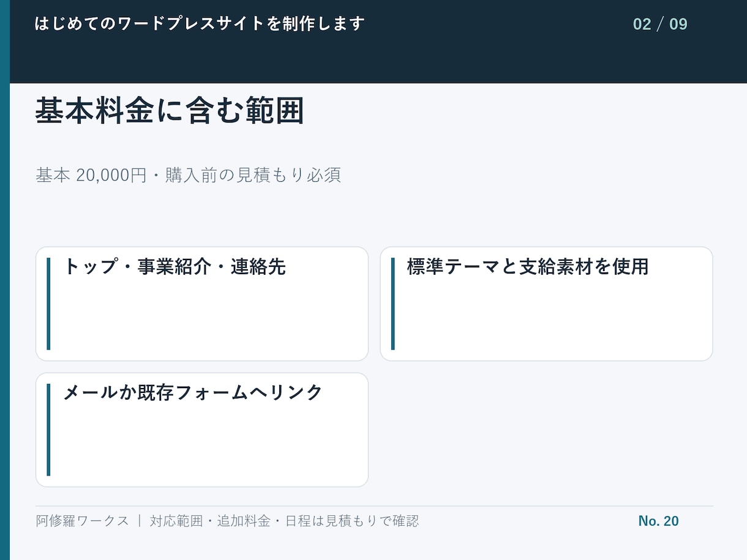Screen dimensions: 747x560
Task: Click the page counter 02 / 09
Action: 660,24
